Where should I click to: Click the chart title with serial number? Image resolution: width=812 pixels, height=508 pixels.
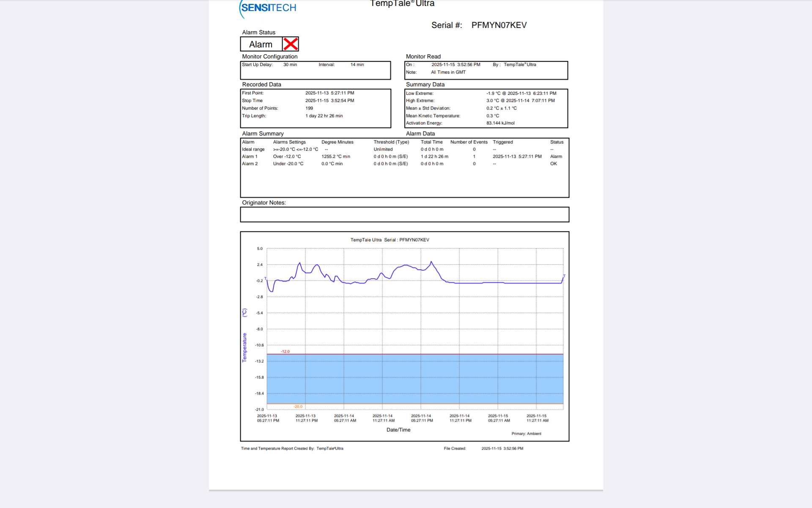[x=390, y=240]
